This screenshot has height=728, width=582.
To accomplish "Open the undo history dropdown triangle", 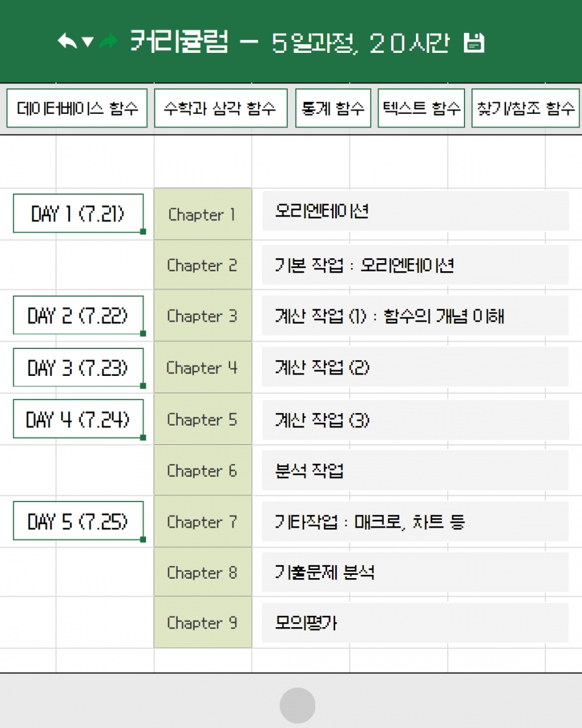I will coord(88,42).
